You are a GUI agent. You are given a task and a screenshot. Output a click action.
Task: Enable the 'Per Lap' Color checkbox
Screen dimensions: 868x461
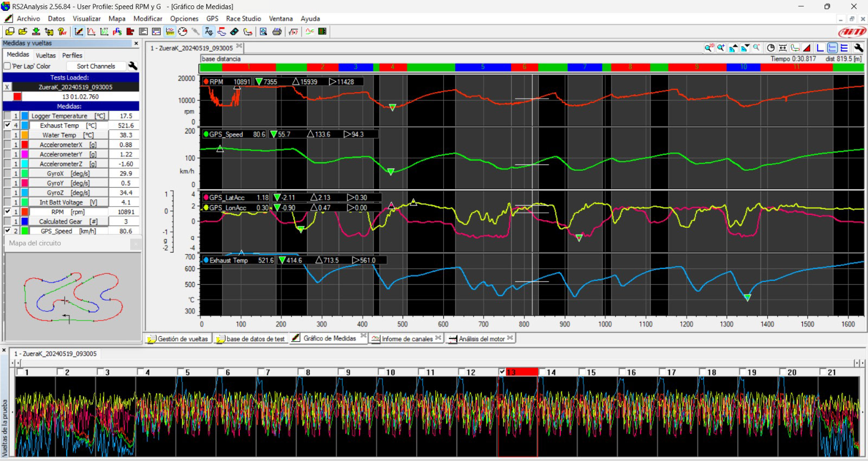click(x=7, y=66)
